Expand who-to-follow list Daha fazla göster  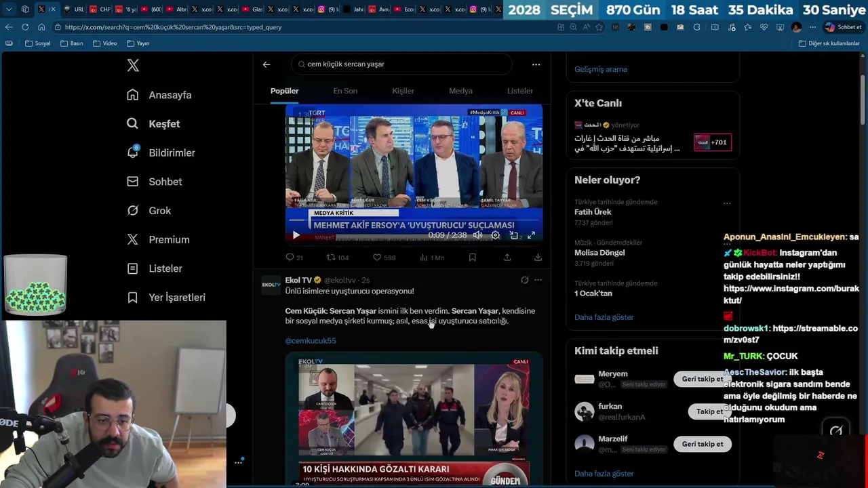(x=604, y=474)
